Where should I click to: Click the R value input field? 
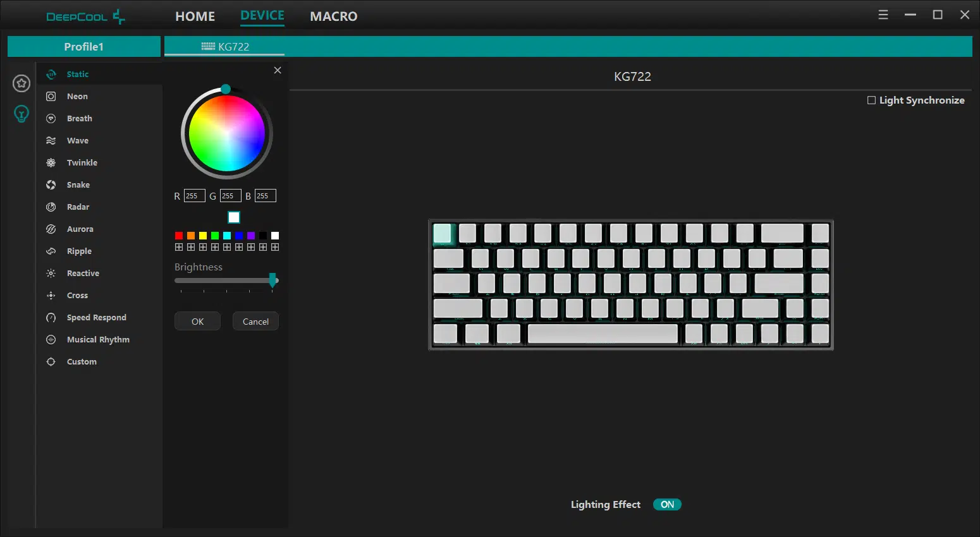194,196
